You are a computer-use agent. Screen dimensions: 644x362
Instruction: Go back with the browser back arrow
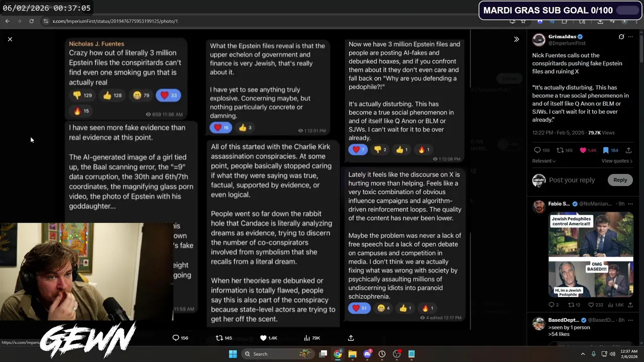click(7, 21)
